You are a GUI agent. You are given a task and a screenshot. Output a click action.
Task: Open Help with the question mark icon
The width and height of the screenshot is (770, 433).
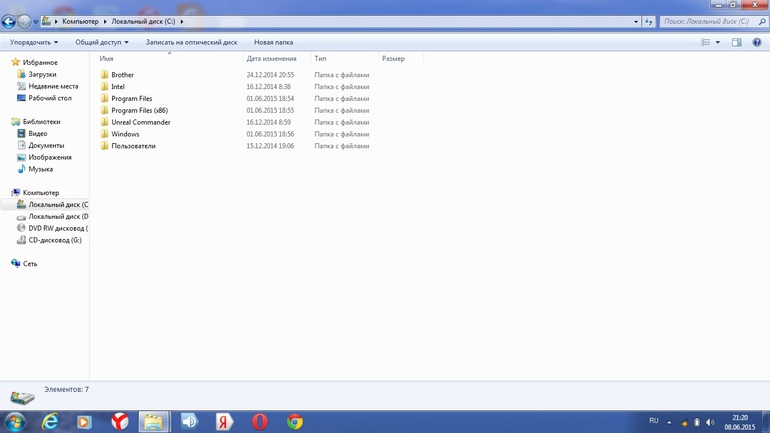pos(757,42)
